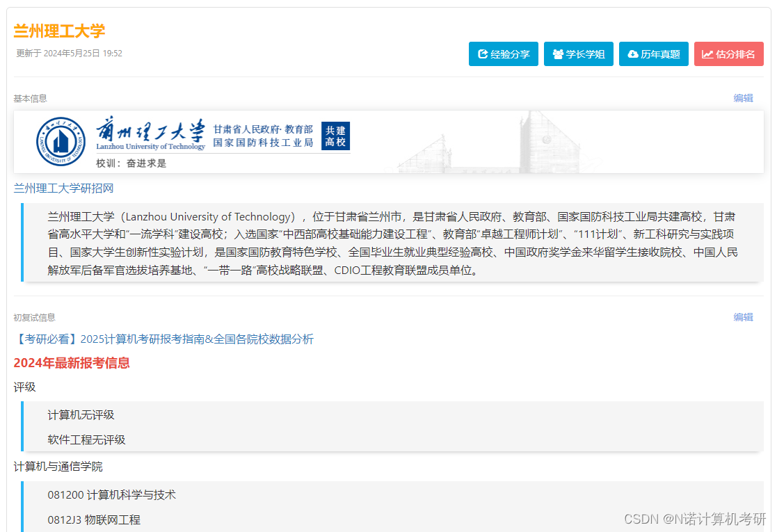
Task: Select the 0812J3 物联网工程 entry
Action: [x=94, y=519]
